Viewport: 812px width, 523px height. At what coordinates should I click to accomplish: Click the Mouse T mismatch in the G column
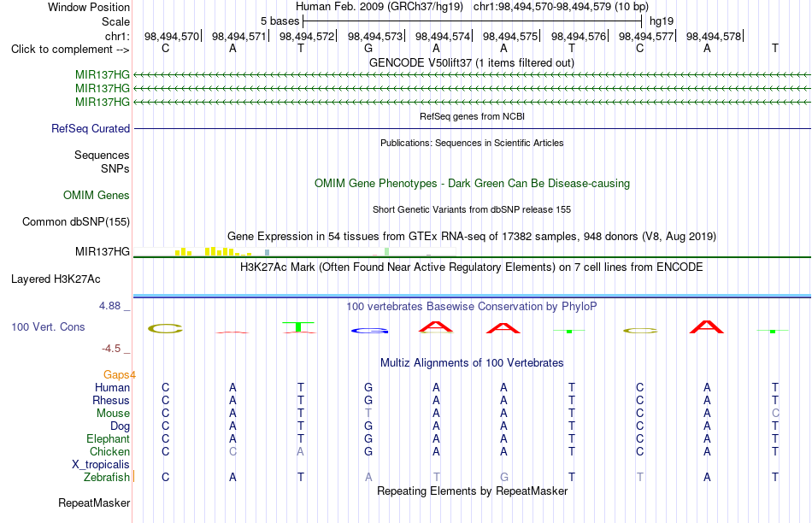click(x=368, y=414)
